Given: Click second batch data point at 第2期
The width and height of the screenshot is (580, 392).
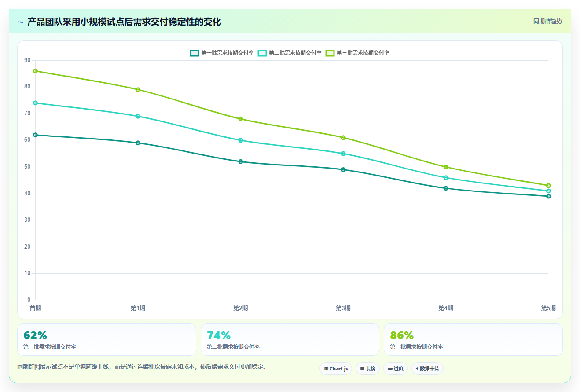Looking at the screenshot, I should (241, 140).
